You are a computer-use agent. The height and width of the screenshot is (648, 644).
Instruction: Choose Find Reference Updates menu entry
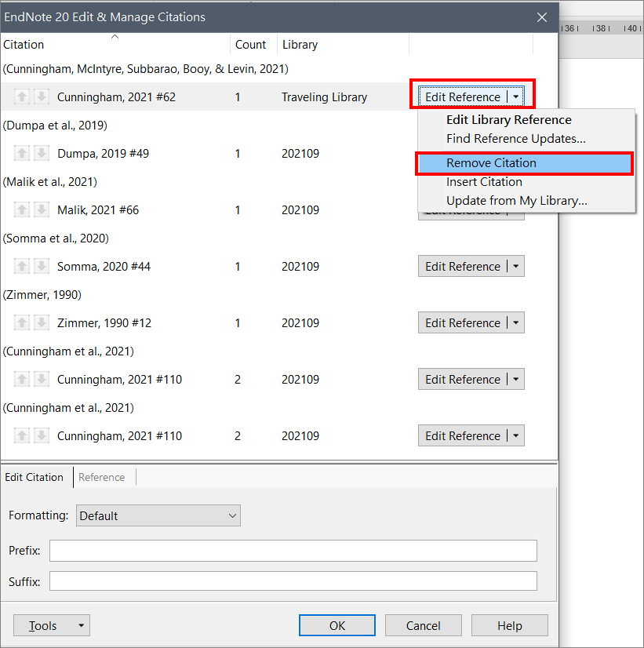516,138
